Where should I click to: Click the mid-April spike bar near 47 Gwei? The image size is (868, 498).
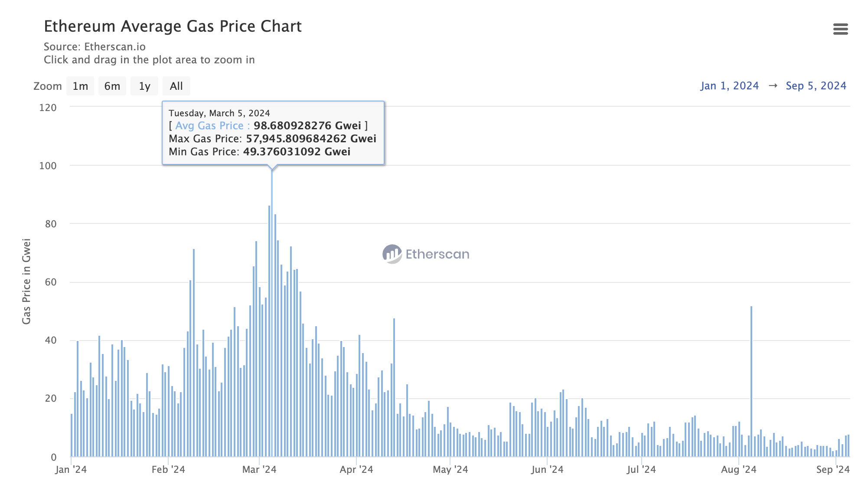(x=394, y=386)
